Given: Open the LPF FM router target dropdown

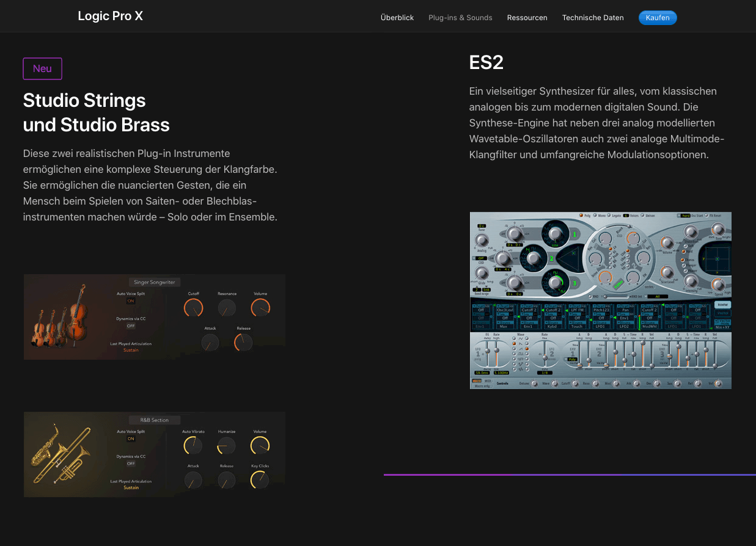Looking at the screenshot, I should point(578,310).
